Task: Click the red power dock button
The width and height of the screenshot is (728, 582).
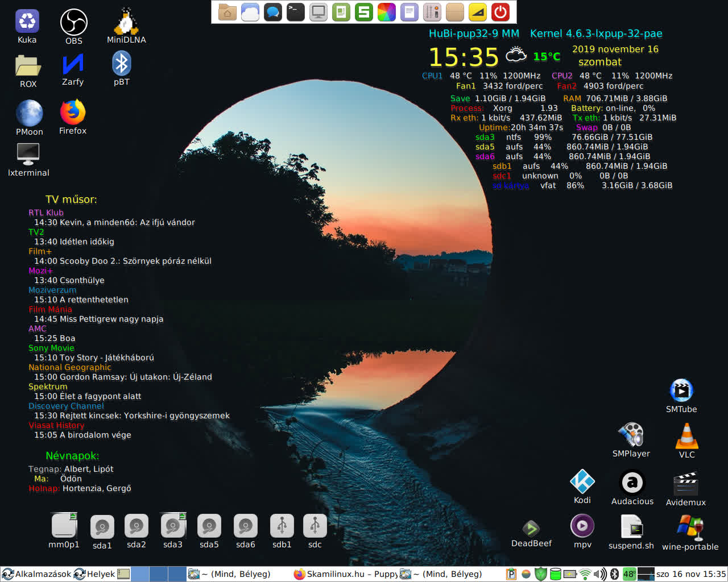Action: pyautogui.click(x=500, y=12)
